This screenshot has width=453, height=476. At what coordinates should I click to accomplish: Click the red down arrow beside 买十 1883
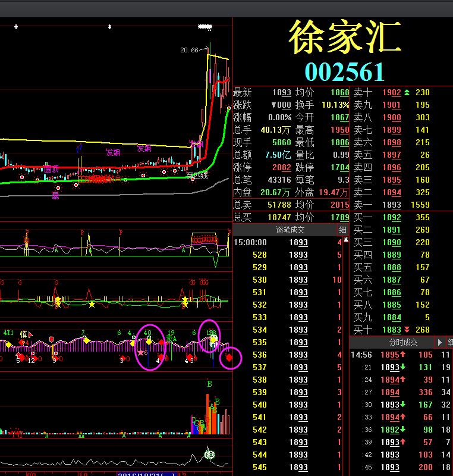(x=407, y=330)
